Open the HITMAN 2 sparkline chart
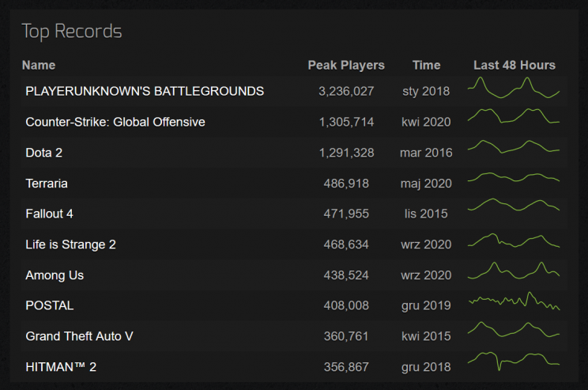Viewport: 588px width, 390px height. pyautogui.click(x=514, y=362)
